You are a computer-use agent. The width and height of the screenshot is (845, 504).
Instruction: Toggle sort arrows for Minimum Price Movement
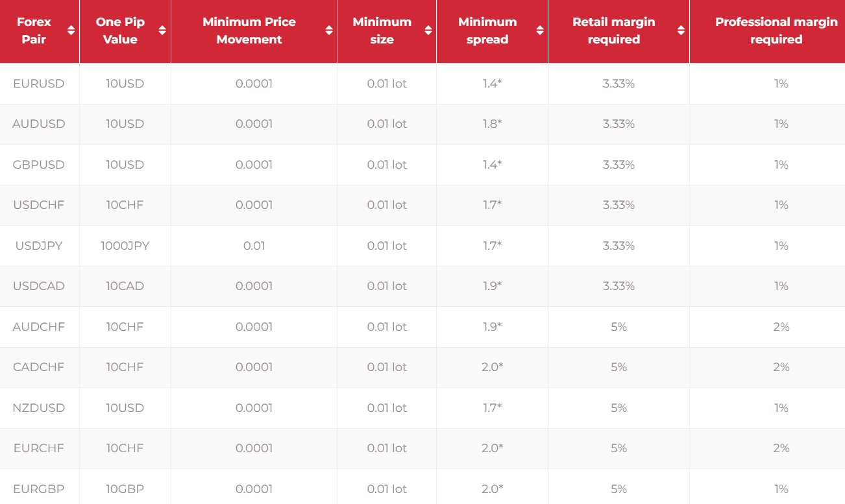(x=329, y=30)
